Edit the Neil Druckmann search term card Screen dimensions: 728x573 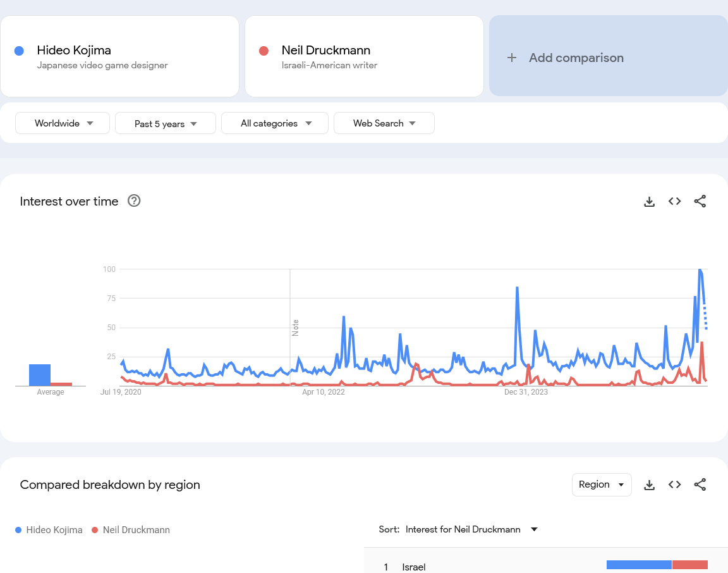[x=364, y=56]
